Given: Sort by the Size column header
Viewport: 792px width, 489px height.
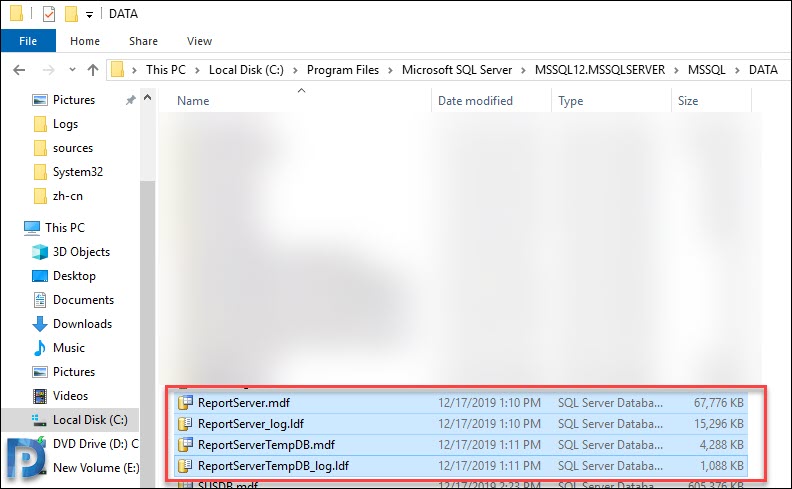Looking at the screenshot, I should coord(712,101).
